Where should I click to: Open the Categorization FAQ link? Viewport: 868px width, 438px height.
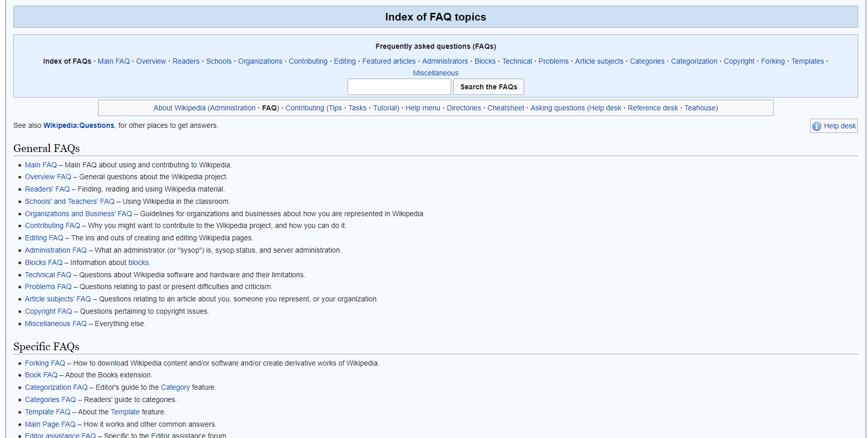(56, 387)
